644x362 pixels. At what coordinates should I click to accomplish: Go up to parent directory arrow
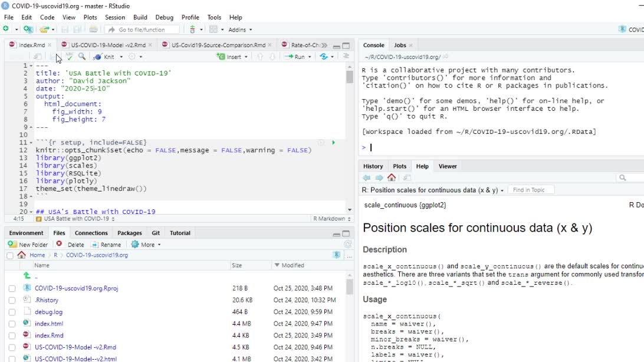(x=27, y=276)
